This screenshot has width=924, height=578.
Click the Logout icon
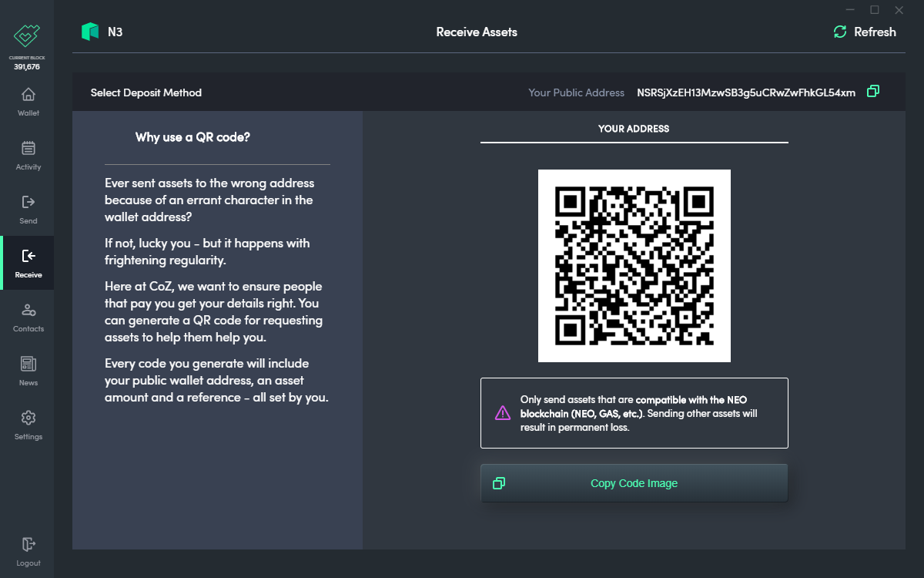tap(28, 543)
